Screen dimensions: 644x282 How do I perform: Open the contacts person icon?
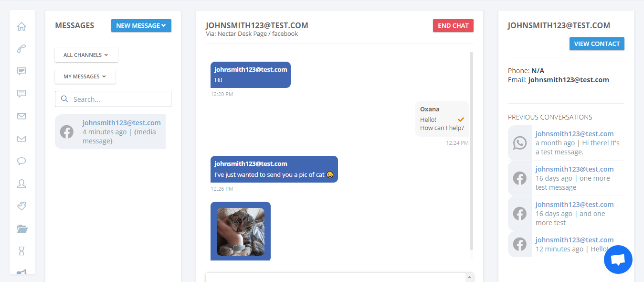click(x=21, y=184)
